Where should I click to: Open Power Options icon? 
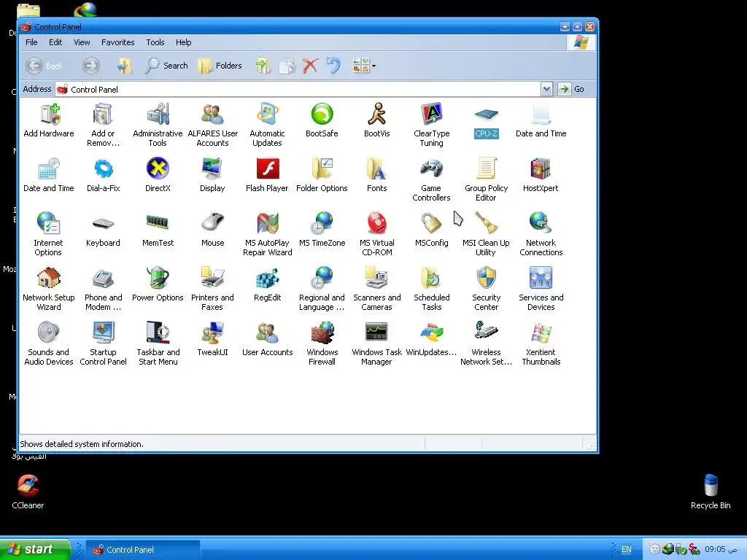pos(158,285)
